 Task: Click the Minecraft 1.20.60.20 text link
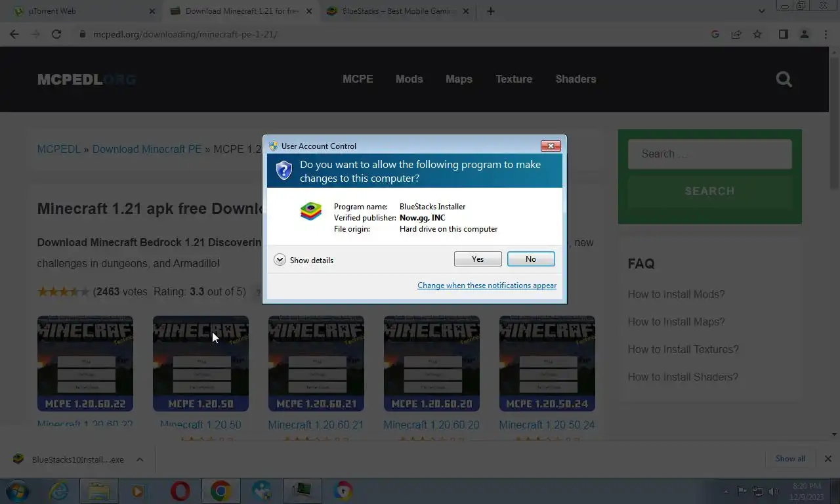coord(431,425)
